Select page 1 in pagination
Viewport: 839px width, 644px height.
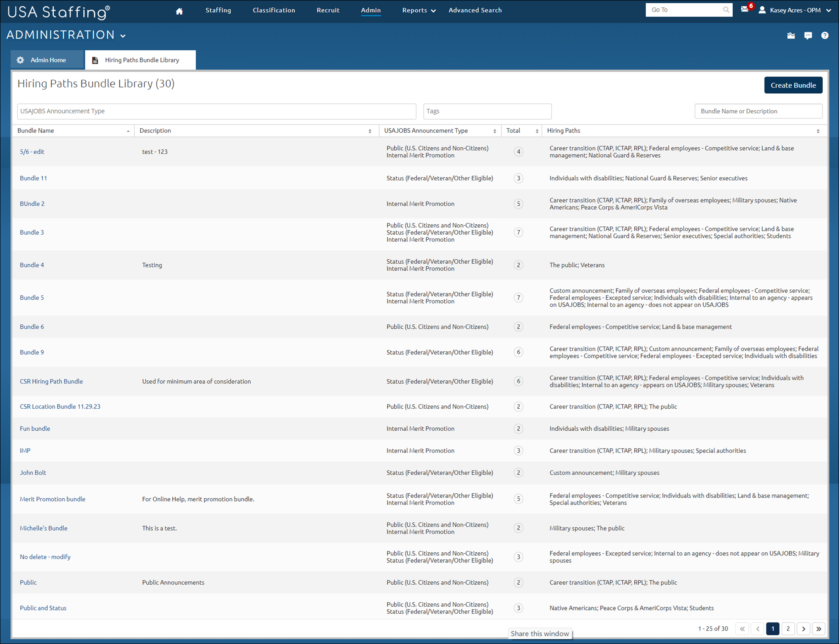(773, 629)
